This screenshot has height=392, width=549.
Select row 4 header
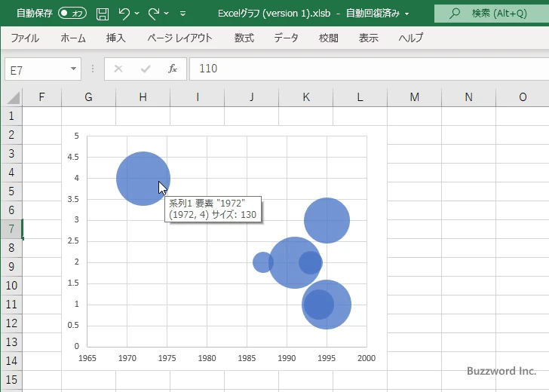(11, 173)
